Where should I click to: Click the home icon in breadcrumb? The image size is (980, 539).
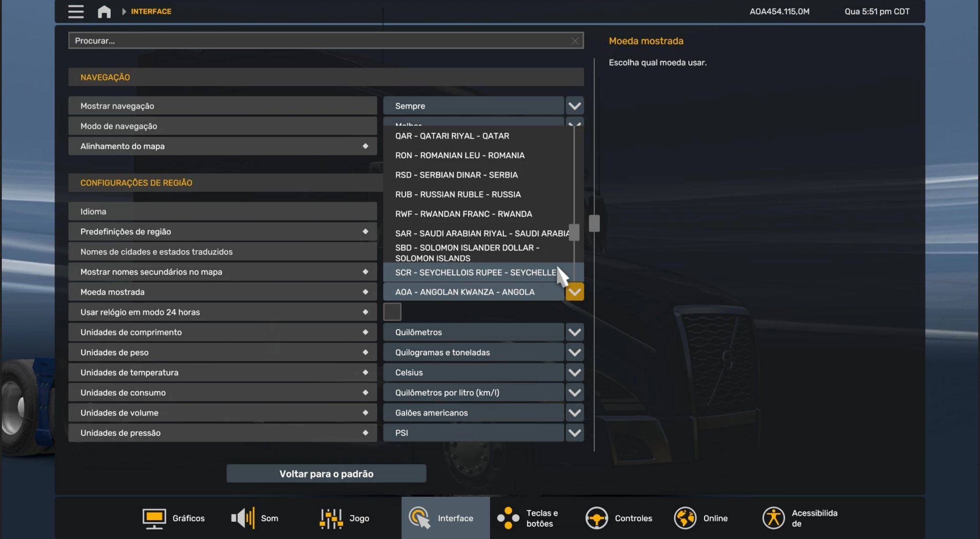104,11
